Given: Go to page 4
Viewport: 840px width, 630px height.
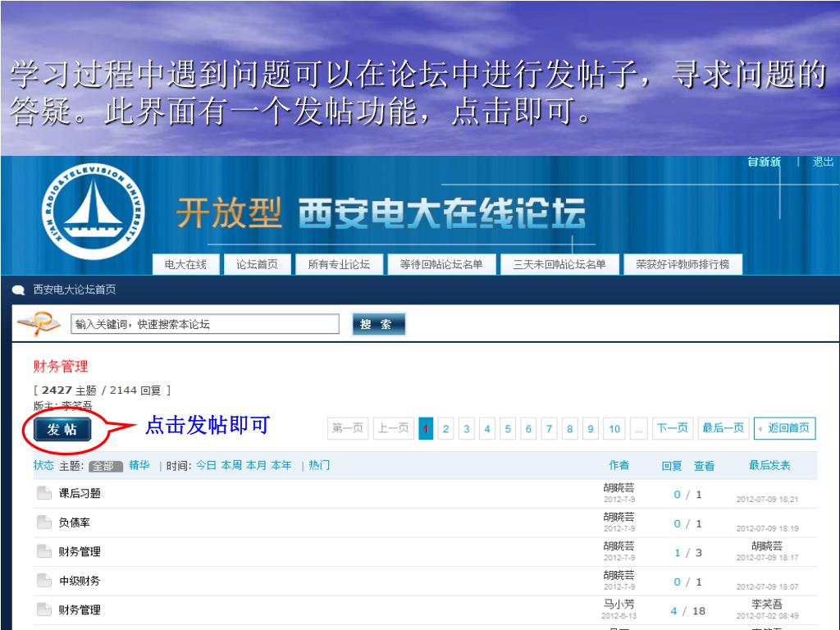Looking at the screenshot, I should (487, 428).
